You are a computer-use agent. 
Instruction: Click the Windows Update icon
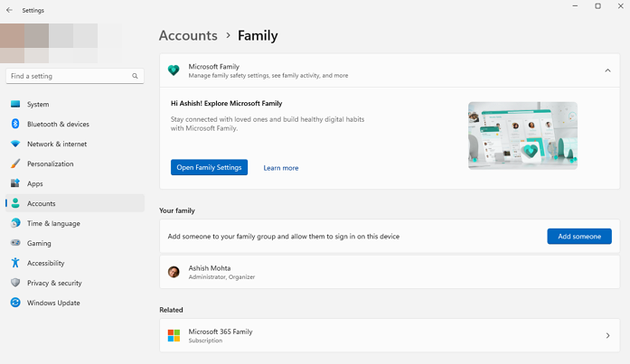point(15,303)
